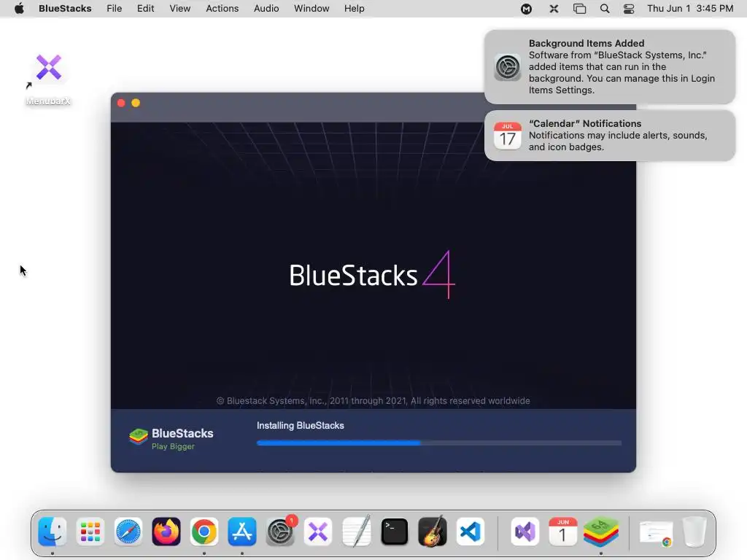Click the BlueStacks icon in the Dock
Viewport: 747px width, 560px height.
(601, 532)
